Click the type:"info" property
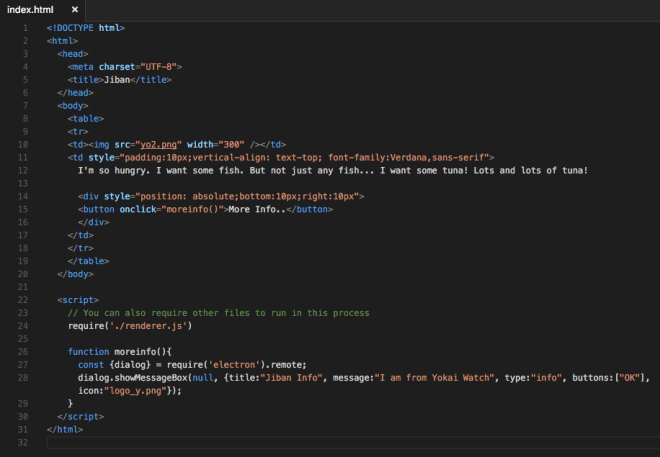 coord(533,378)
